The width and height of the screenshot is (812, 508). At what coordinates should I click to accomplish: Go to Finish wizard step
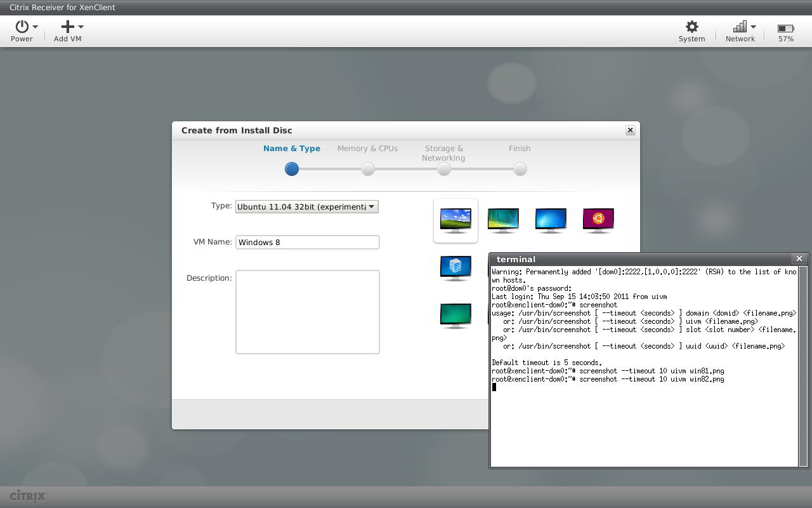(x=520, y=149)
